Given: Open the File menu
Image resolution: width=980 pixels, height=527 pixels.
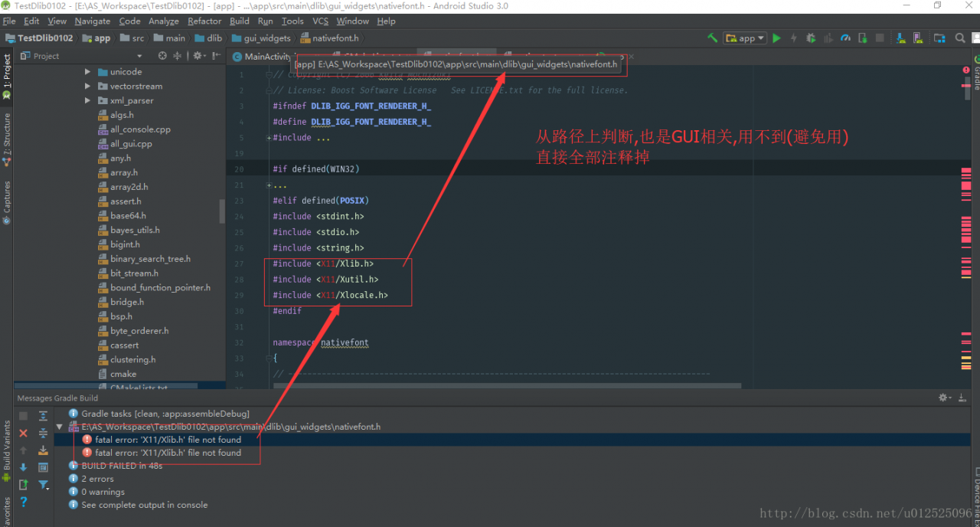Looking at the screenshot, I should 9,21.
